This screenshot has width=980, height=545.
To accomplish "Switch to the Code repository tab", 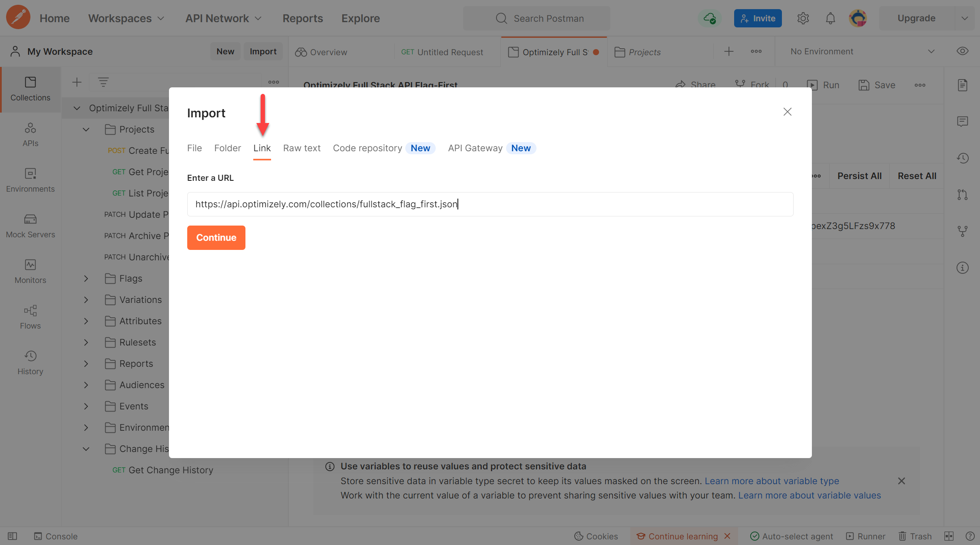I will tap(367, 148).
